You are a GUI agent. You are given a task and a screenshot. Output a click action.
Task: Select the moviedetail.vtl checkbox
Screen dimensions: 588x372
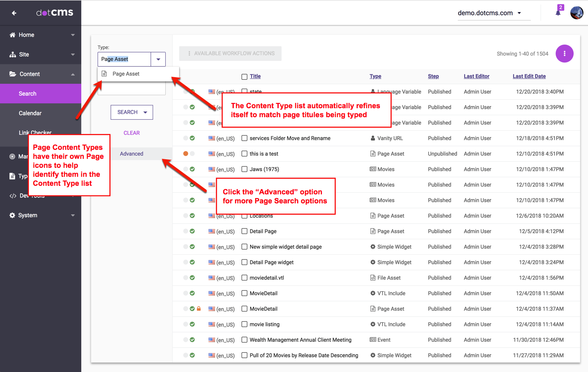point(244,278)
